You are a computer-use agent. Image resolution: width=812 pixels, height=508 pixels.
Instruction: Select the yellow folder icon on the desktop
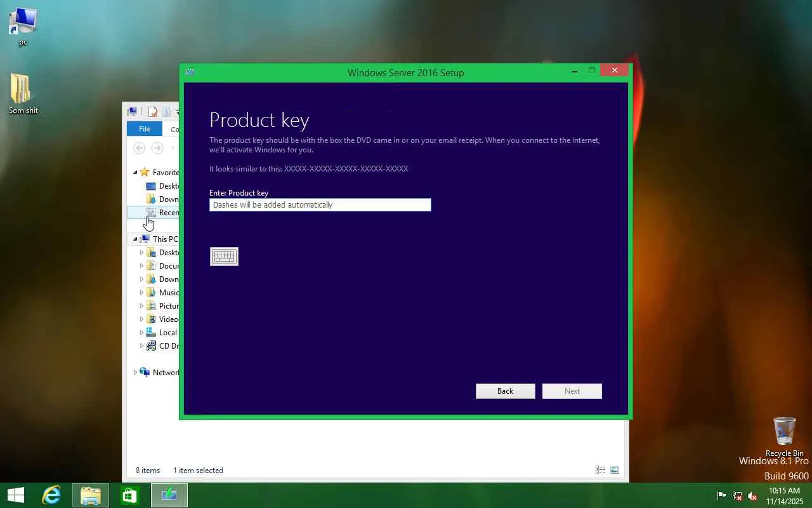tap(23, 94)
